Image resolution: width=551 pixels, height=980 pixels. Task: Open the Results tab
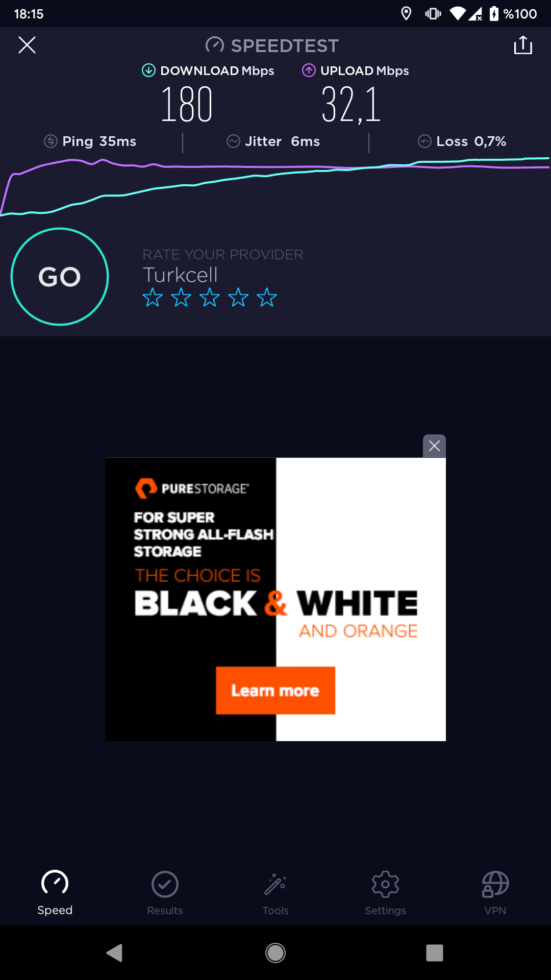tap(165, 893)
